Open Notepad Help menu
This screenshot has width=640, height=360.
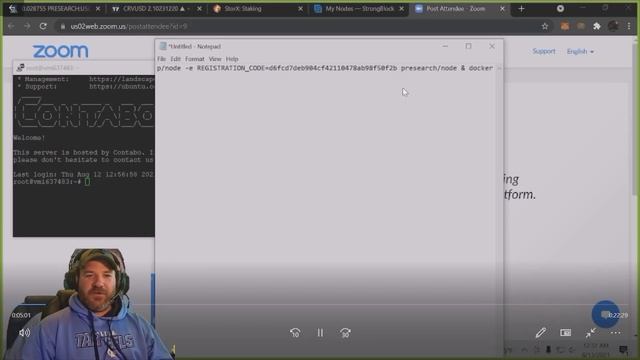[x=232, y=59]
